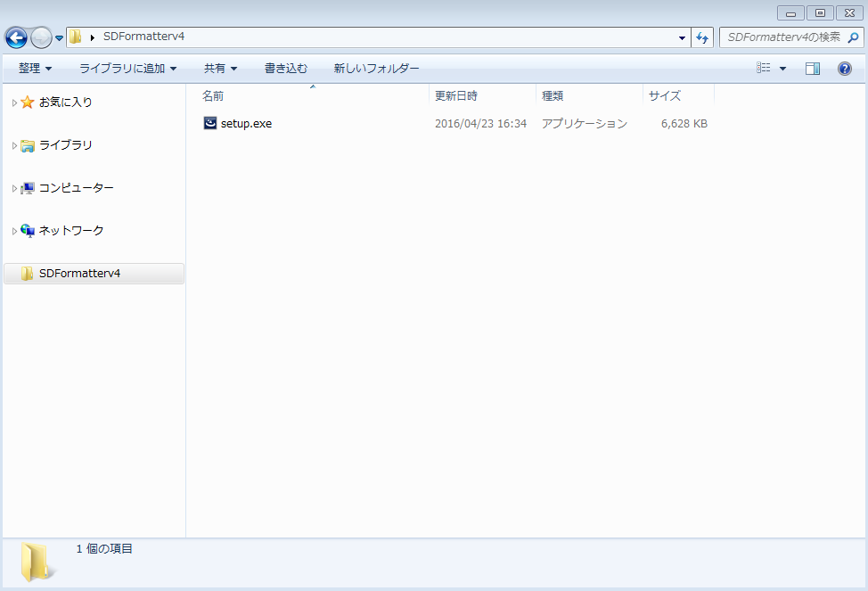The height and width of the screenshot is (591, 868).
Task: Click the folder icon in the address bar
Action: 75,37
